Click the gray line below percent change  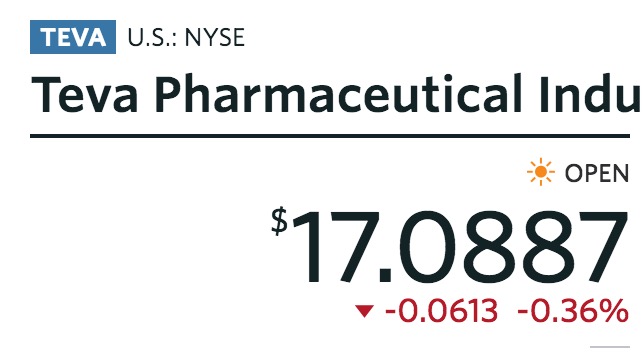click(610, 347)
